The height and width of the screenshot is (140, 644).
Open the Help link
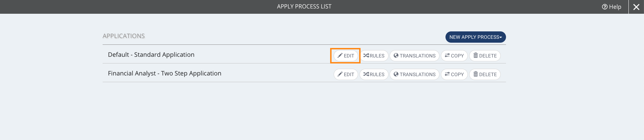point(611,7)
